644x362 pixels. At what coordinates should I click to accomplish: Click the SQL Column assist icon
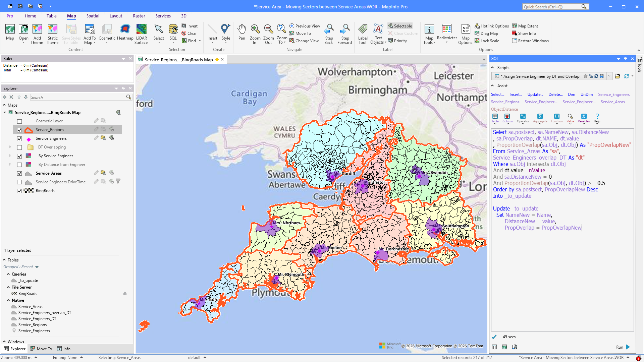click(x=507, y=118)
